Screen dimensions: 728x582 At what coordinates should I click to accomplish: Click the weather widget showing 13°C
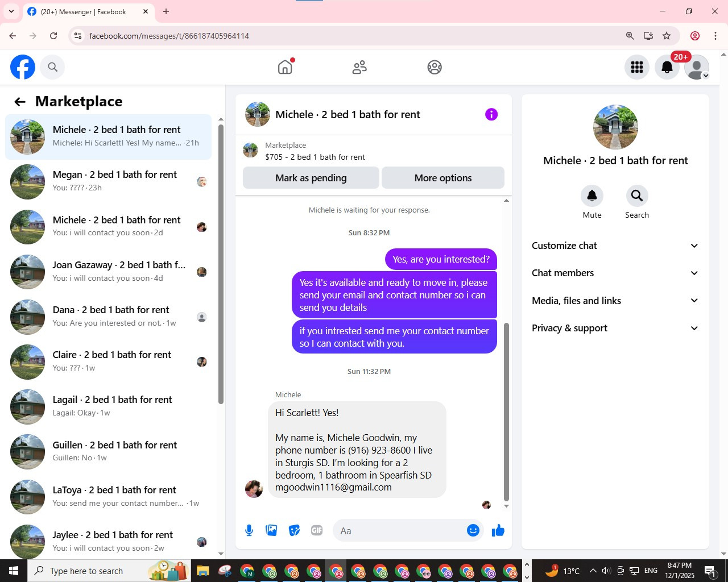[563, 571]
